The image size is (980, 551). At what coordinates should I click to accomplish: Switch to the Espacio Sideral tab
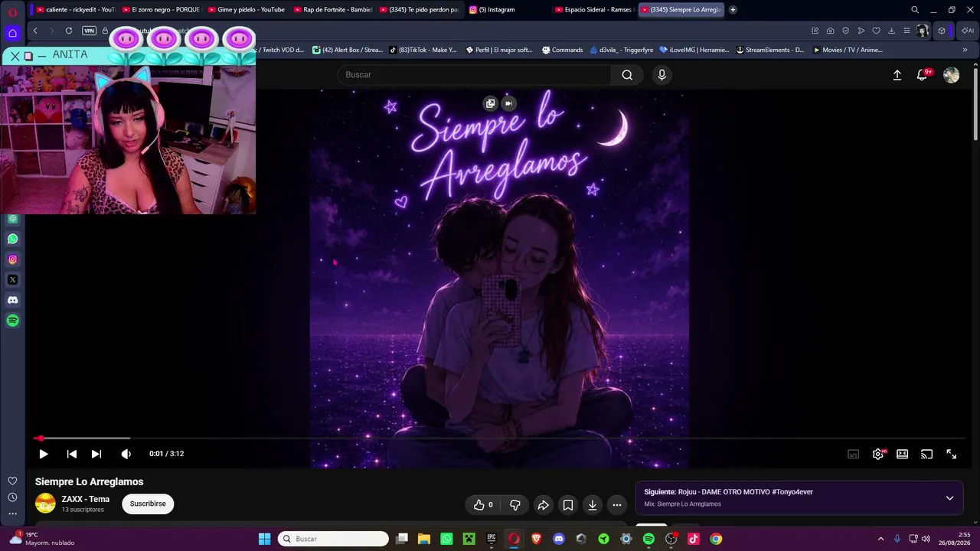594,10
